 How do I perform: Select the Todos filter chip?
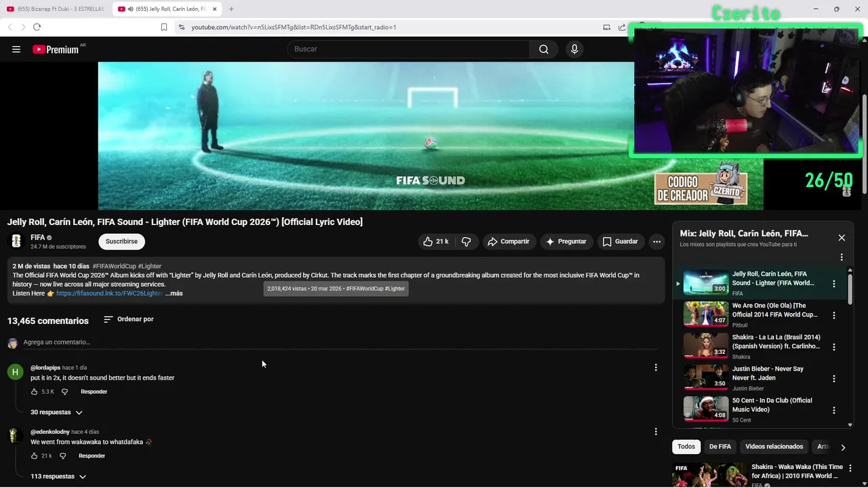click(686, 447)
